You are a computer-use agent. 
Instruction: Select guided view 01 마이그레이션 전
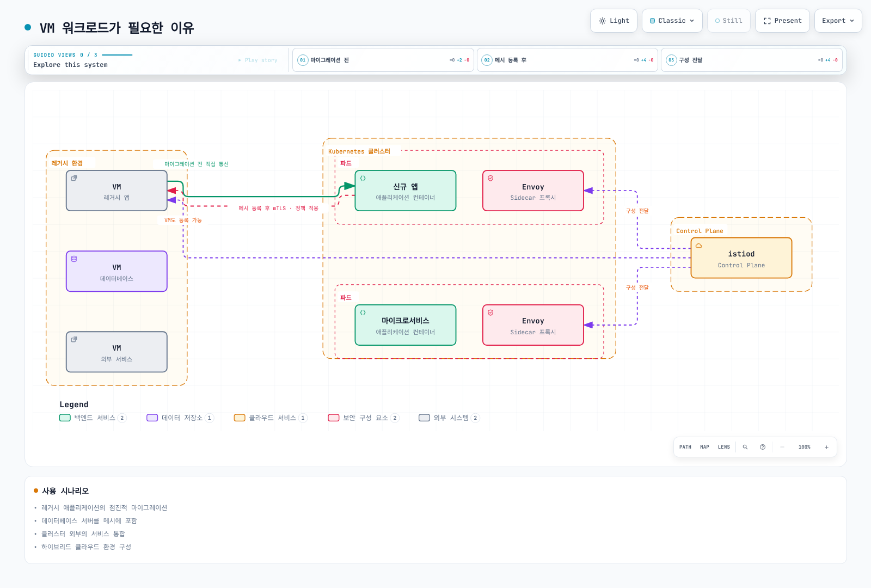click(383, 60)
